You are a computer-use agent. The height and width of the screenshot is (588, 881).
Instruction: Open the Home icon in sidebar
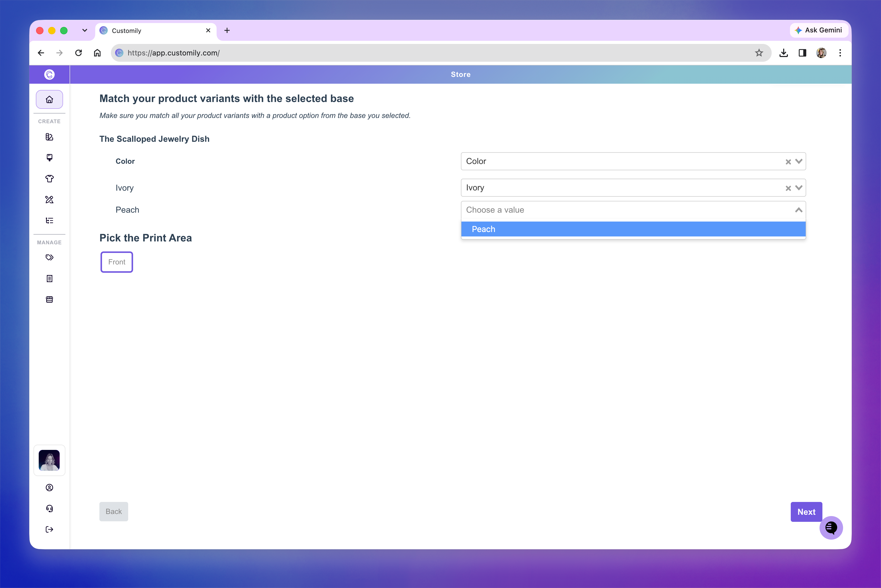tap(49, 99)
